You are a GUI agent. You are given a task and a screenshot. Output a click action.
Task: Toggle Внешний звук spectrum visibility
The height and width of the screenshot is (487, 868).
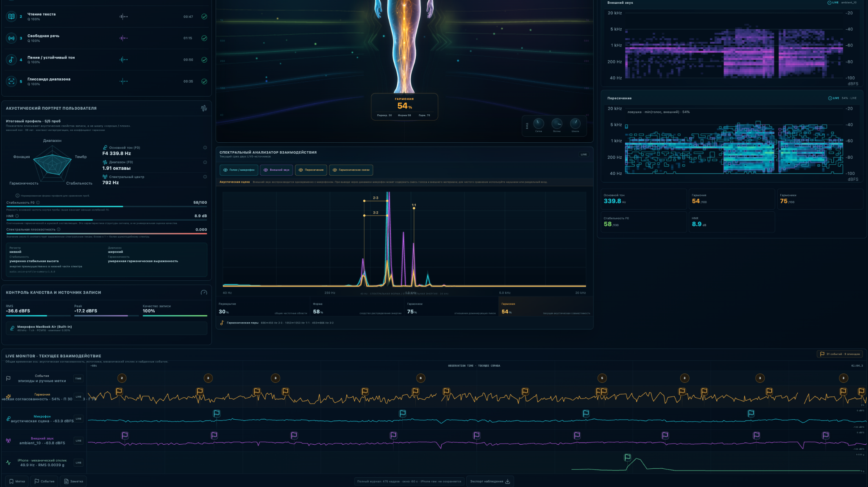pyautogui.click(x=276, y=170)
